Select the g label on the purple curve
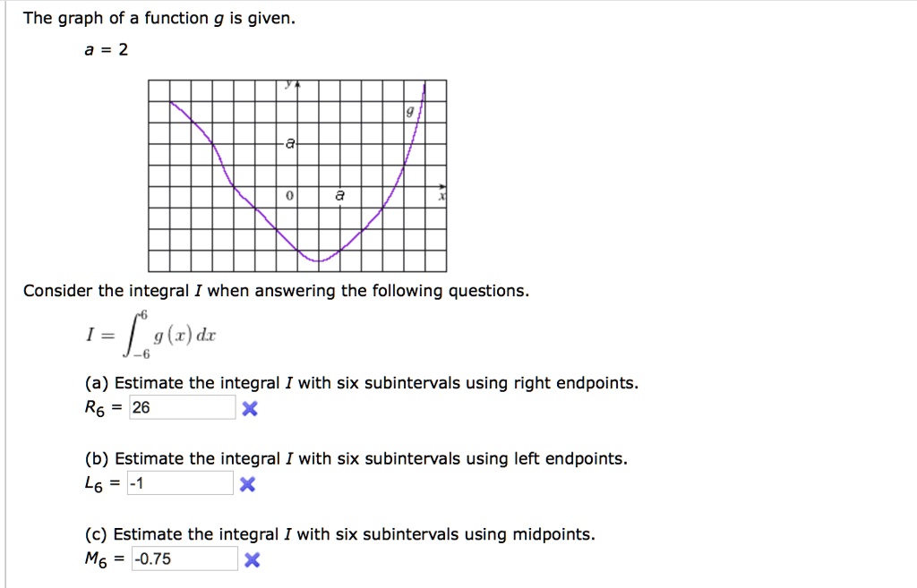The image size is (917, 588). tap(408, 111)
